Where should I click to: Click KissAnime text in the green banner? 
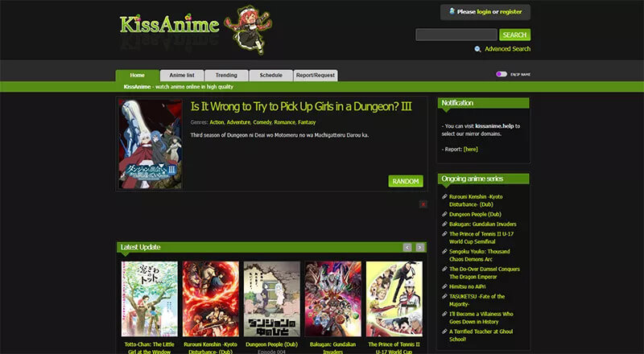pyautogui.click(x=137, y=87)
